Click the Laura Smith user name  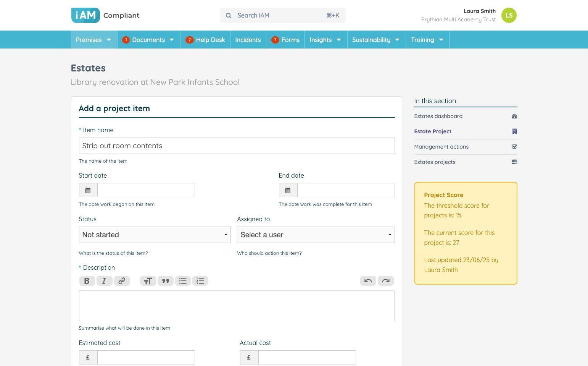tap(480, 11)
